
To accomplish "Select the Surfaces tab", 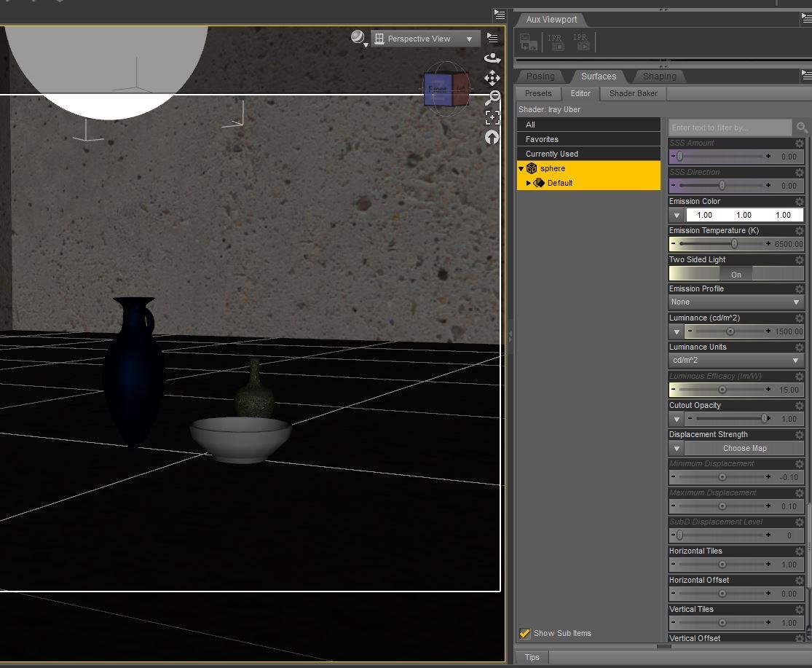I will [599, 76].
